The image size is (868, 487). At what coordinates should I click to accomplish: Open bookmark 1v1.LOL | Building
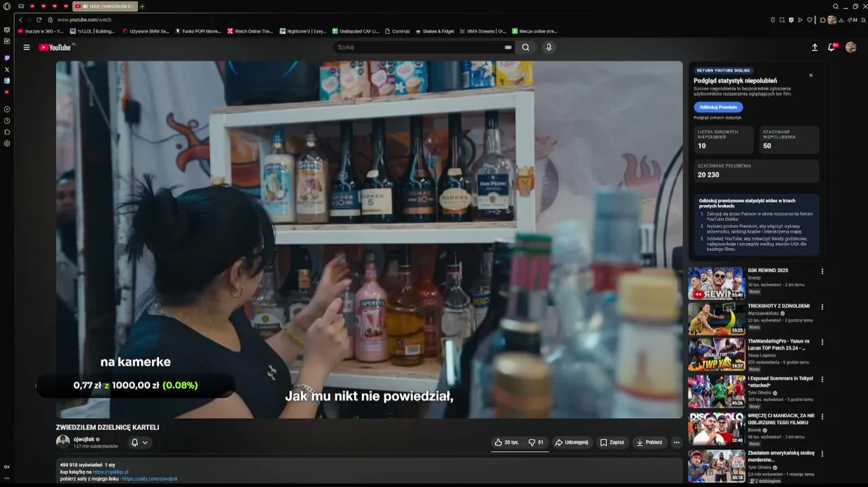point(93,31)
